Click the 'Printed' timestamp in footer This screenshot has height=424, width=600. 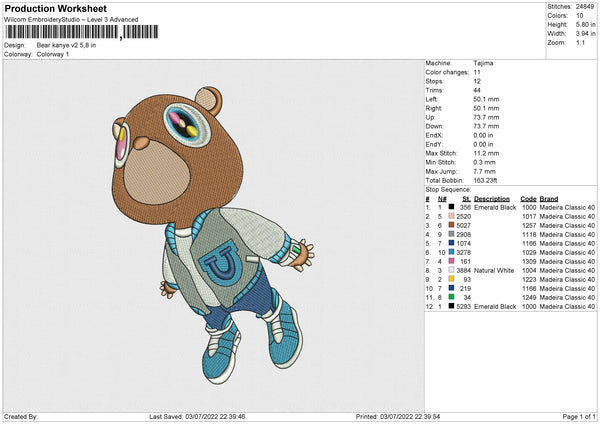[x=398, y=416]
